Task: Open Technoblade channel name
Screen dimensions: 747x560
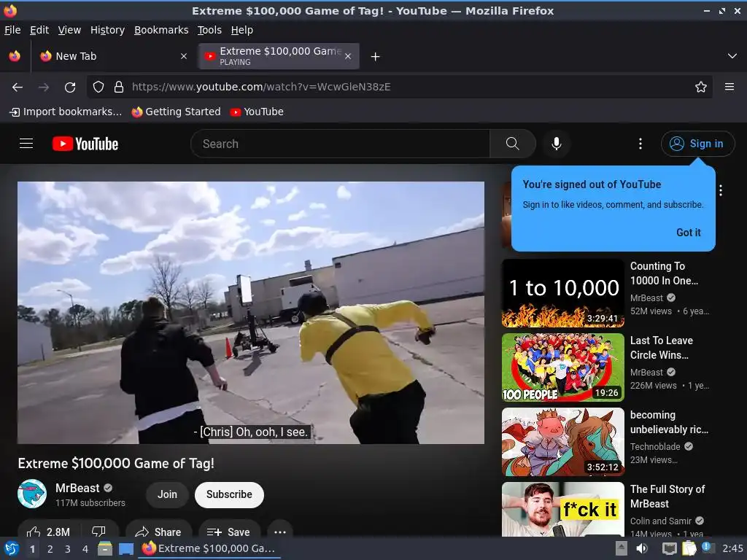Action: tap(655, 447)
